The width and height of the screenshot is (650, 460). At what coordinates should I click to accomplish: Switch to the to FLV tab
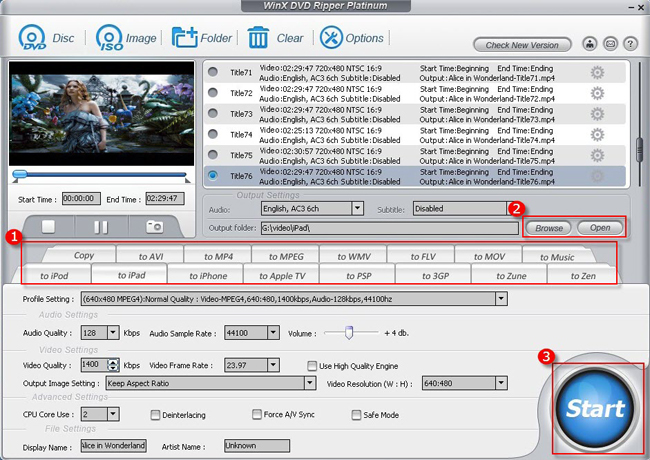click(x=422, y=256)
